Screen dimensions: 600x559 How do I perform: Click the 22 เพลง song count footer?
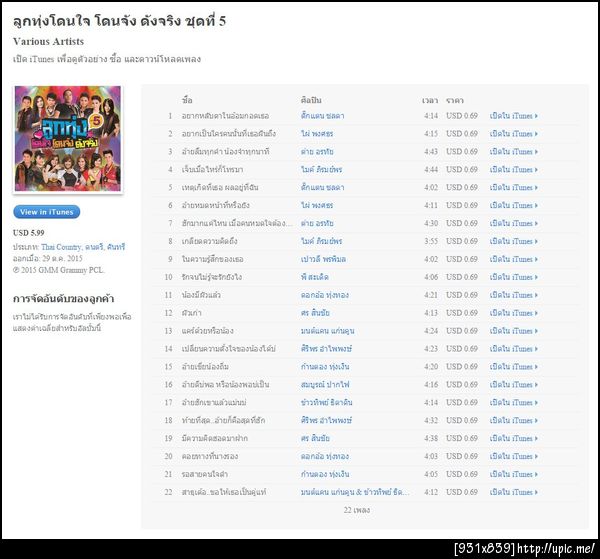pos(357,510)
